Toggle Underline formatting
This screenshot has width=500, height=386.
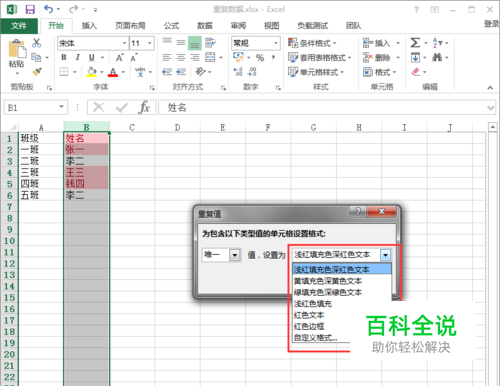coord(92,57)
